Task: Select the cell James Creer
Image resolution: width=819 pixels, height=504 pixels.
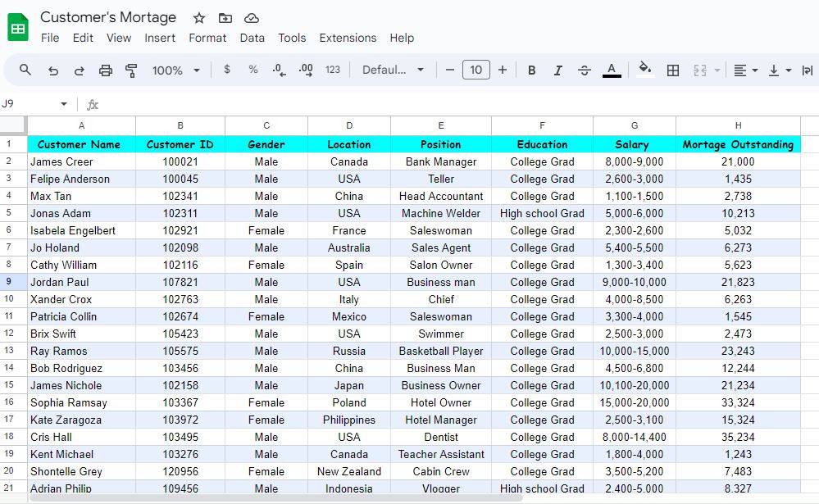Action: click(x=81, y=162)
